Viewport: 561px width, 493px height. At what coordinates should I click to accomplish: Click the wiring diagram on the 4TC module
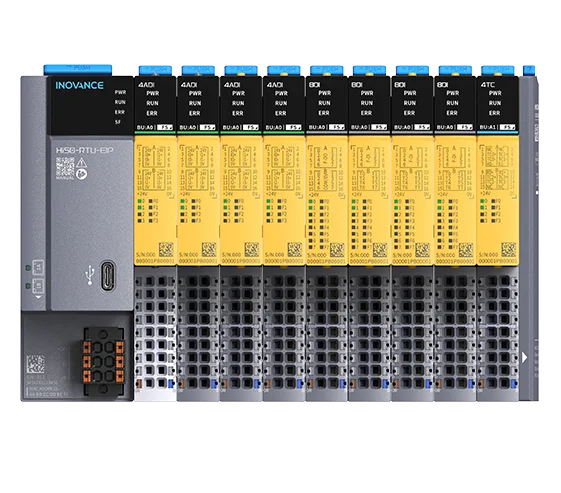(497, 167)
